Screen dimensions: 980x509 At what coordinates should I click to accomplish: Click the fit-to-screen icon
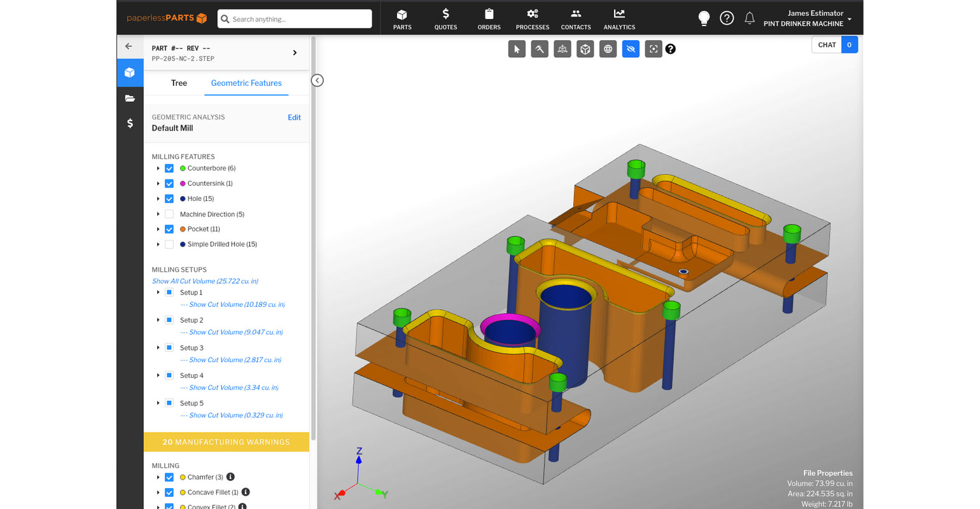[654, 48]
